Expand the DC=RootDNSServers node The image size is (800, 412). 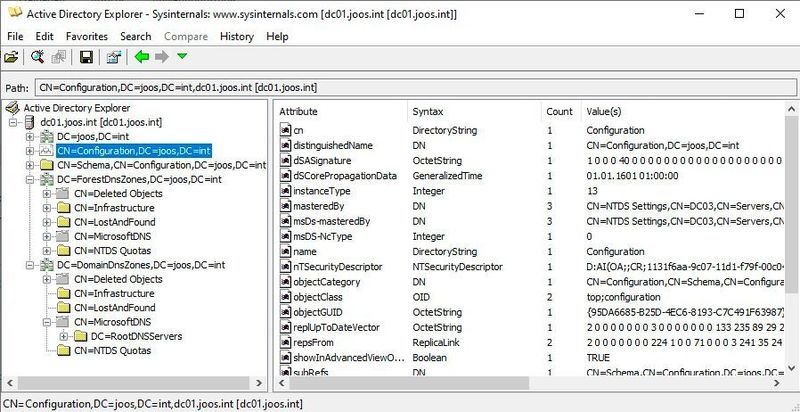pyautogui.click(x=64, y=337)
